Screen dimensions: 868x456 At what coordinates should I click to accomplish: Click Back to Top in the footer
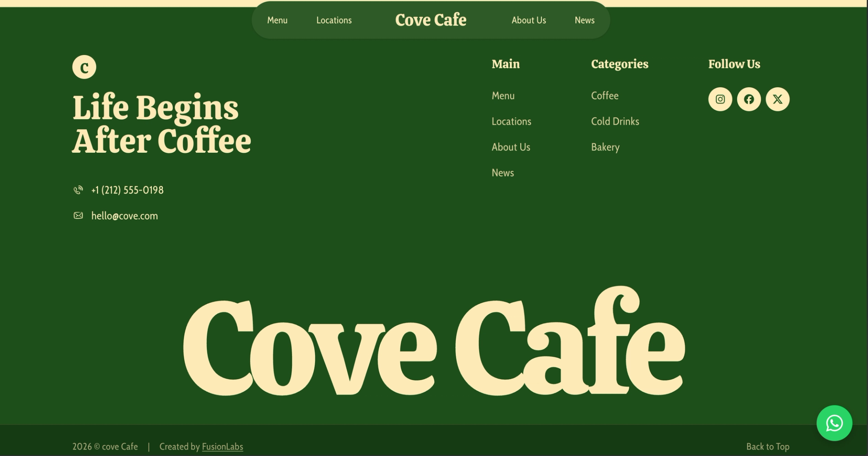click(x=768, y=447)
